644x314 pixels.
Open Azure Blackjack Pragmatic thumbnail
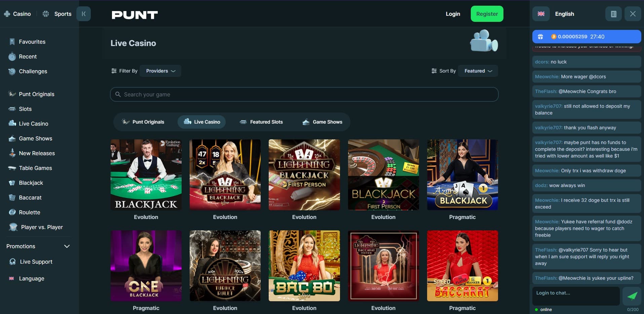pyautogui.click(x=462, y=175)
